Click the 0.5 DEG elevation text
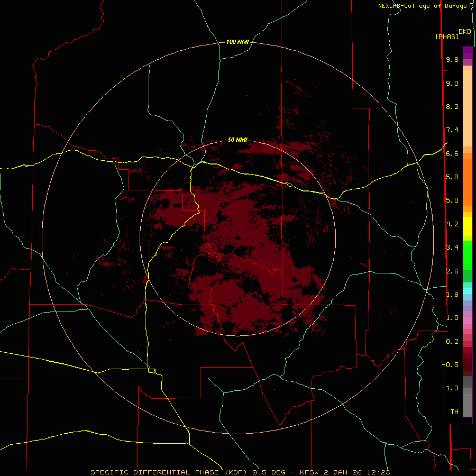 [x=269, y=472]
